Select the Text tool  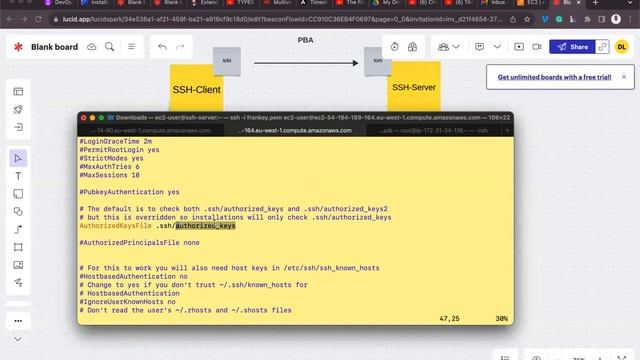(x=18, y=176)
